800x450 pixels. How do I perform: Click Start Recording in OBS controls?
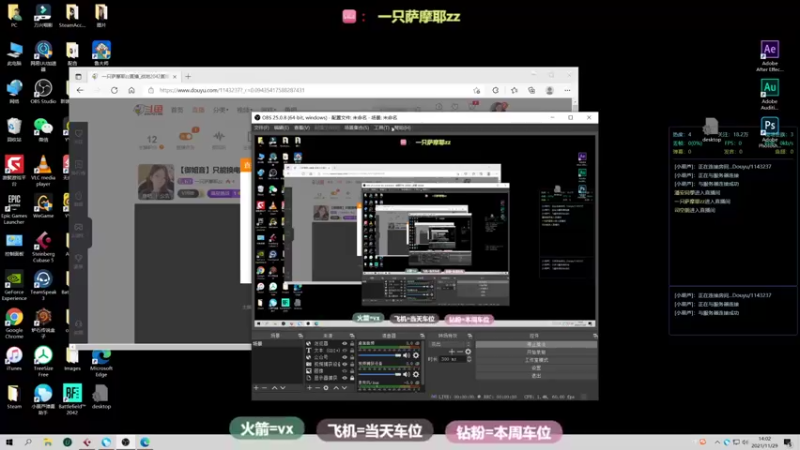536,352
